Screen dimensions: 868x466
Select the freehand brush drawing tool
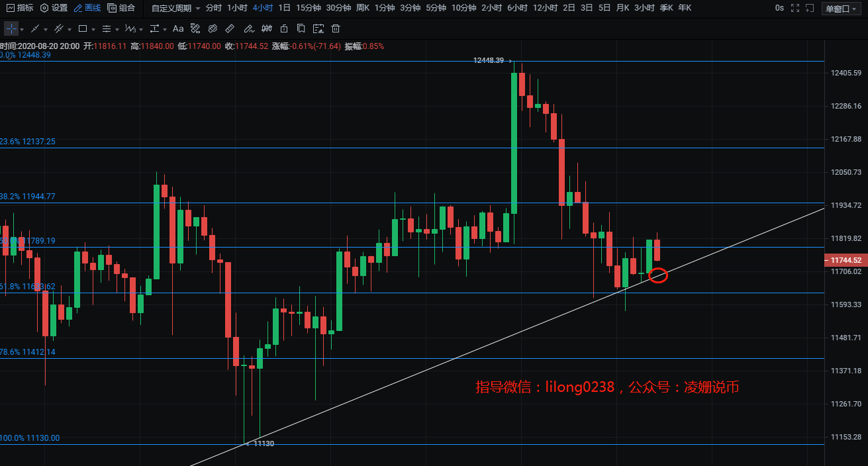coord(248,29)
